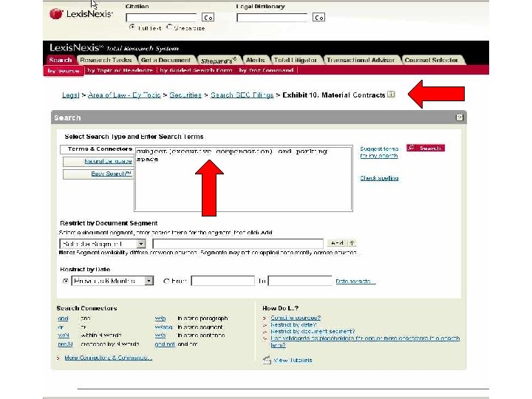Switch to the Research Tasks tab
Viewport: 532px width, 399px height.
click(106, 60)
